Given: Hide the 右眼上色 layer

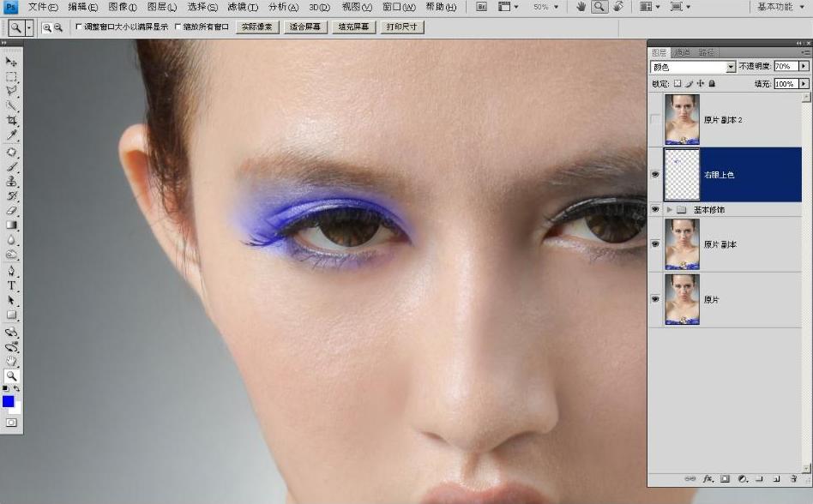Looking at the screenshot, I should (x=655, y=175).
